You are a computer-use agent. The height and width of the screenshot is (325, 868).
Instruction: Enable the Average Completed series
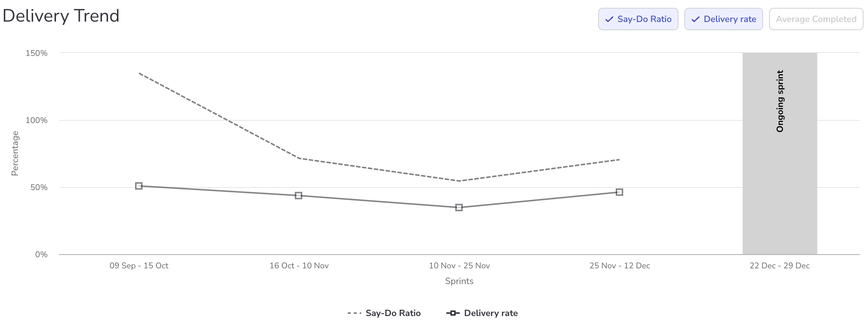point(816,19)
